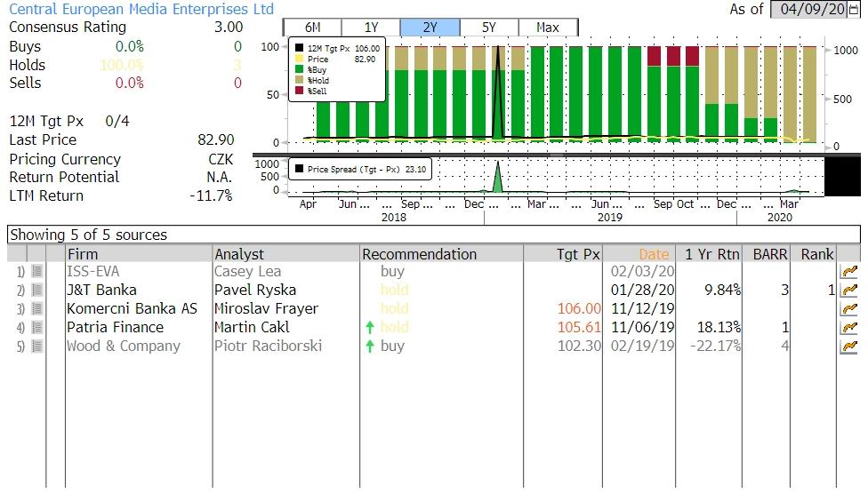Click the list icon beside ISS-EVA
The image size is (868, 494).
[x=37, y=272]
